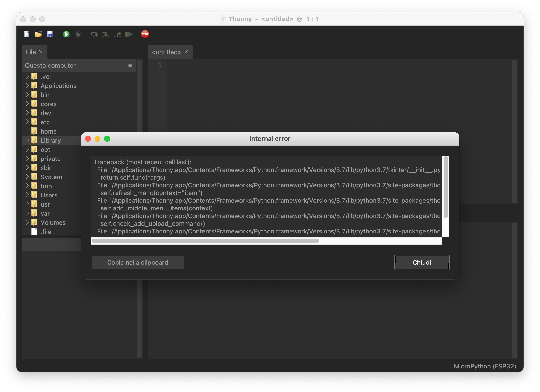Expand the Library folder
This screenshot has height=392, width=540.
click(x=27, y=140)
